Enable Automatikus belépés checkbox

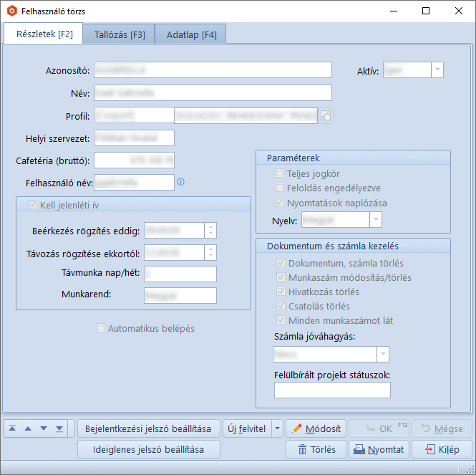pyautogui.click(x=100, y=328)
